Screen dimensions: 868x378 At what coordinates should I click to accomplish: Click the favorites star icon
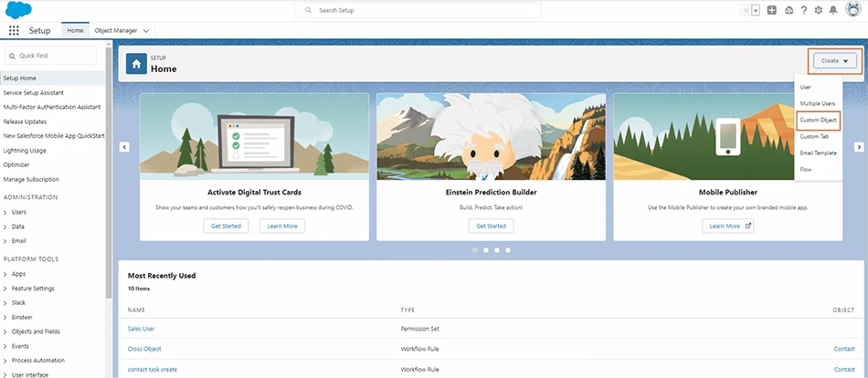pyautogui.click(x=746, y=11)
